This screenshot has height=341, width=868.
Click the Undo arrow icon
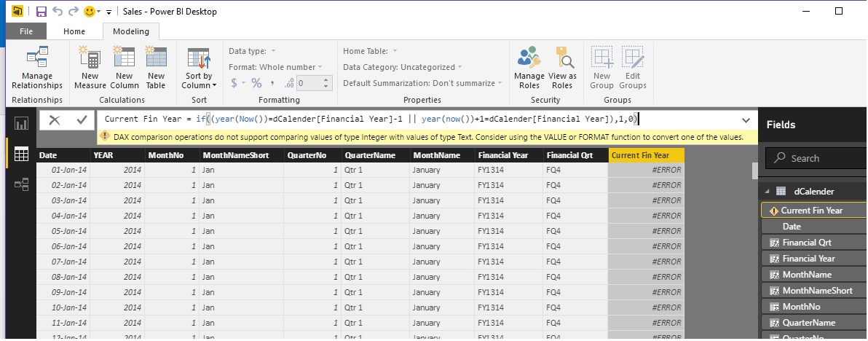pos(57,11)
